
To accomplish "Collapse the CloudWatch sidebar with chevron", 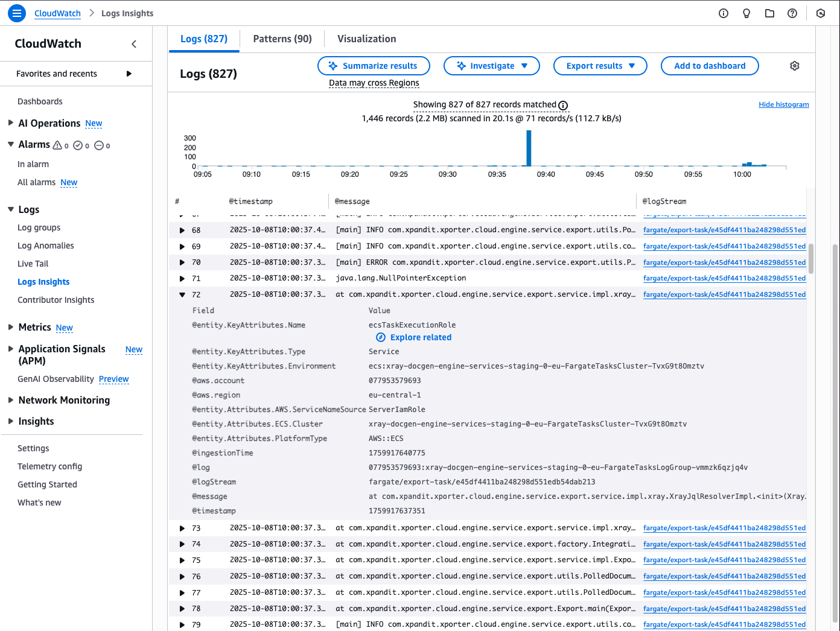I will point(134,44).
